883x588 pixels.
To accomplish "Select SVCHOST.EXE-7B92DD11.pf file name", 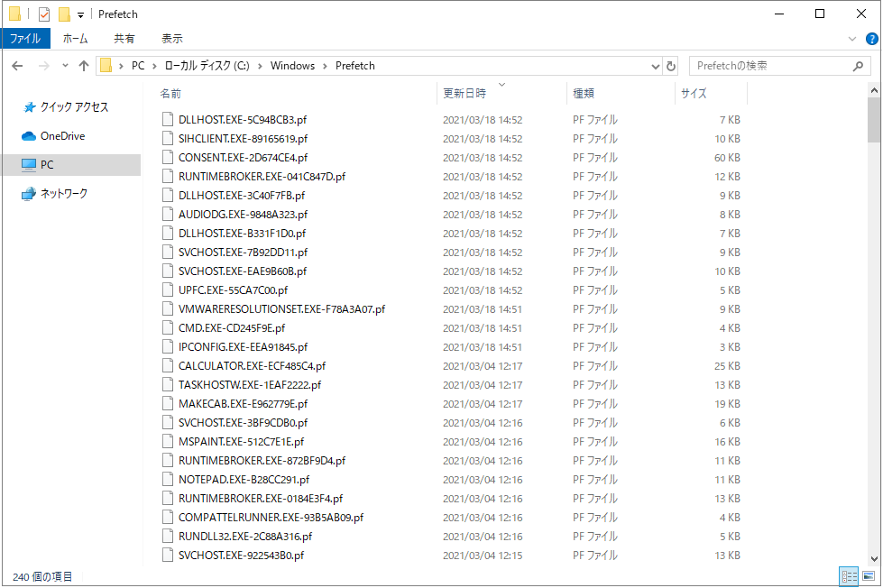I will click(x=244, y=253).
